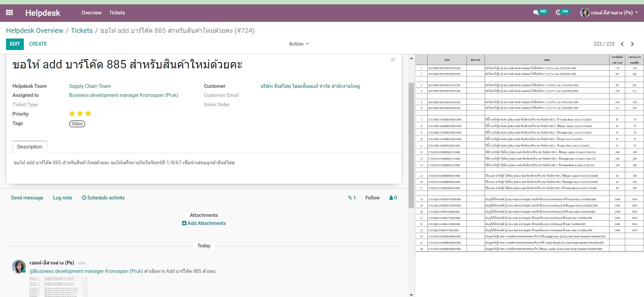Viewport: 644px width, 297px height.
Task: Open the Tickets menu in navbar
Action: coord(117,13)
